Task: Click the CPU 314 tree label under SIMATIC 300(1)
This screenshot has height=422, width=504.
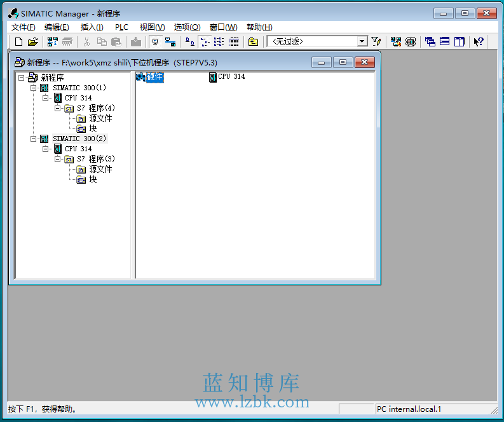Action: 78,98
